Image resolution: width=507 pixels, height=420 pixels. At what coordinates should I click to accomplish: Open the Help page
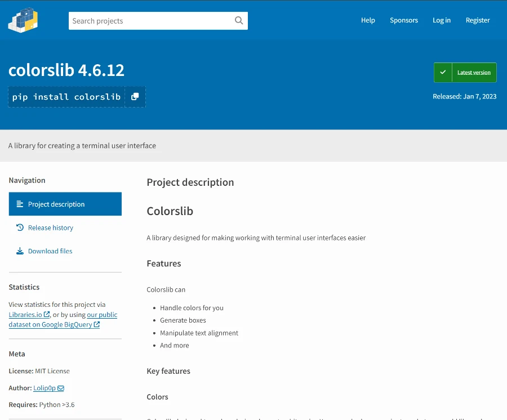pos(368,20)
